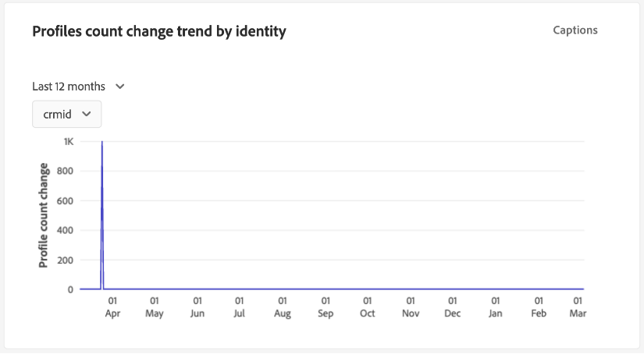Viewport: 644px width, 354px height.
Task: Click the 01 Sep x-axis label
Action: click(x=326, y=307)
